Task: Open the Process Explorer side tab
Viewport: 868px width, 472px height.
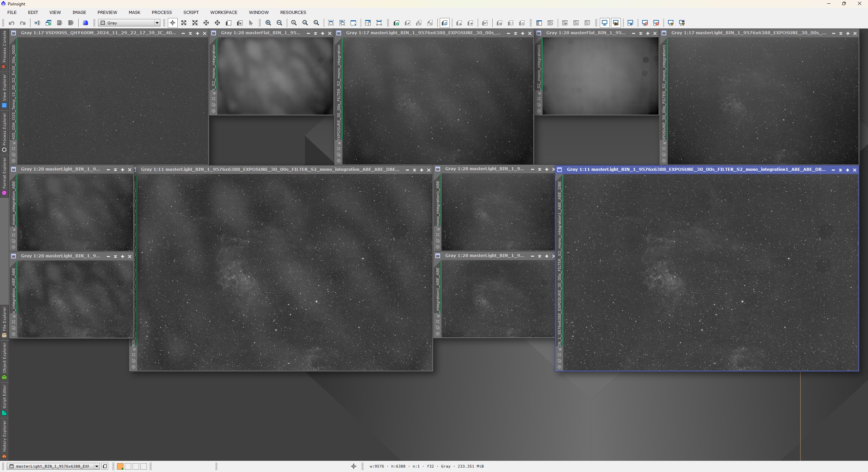Action: (x=4, y=132)
